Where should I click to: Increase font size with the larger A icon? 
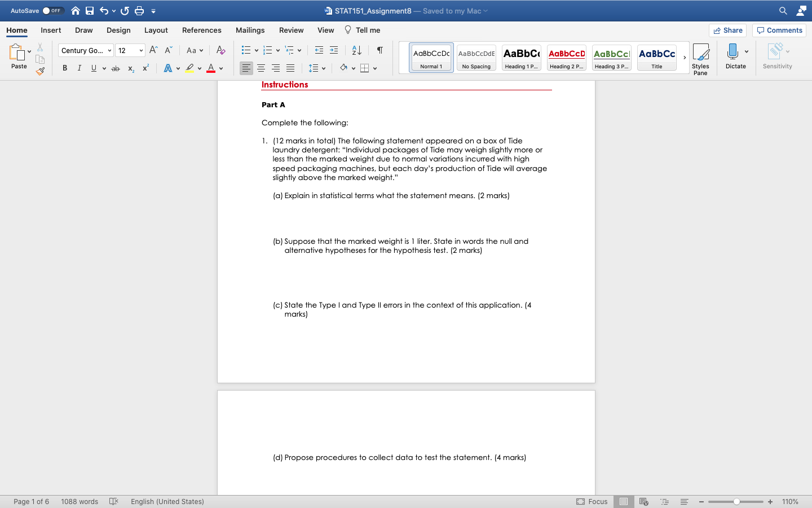tap(153, 50)
